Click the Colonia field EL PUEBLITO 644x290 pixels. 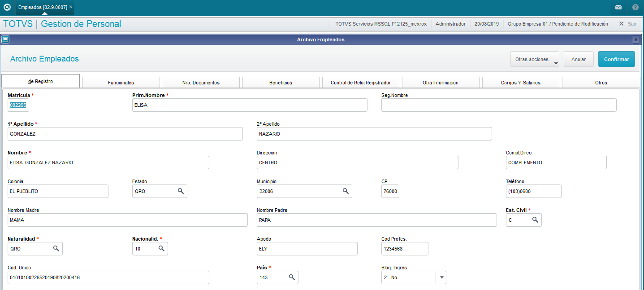pos(58,191)
